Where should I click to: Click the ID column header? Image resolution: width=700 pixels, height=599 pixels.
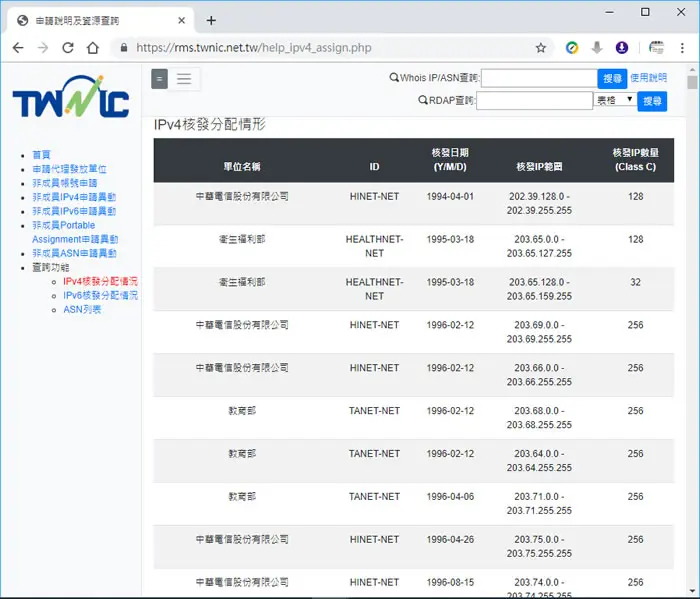coord(374,167)
